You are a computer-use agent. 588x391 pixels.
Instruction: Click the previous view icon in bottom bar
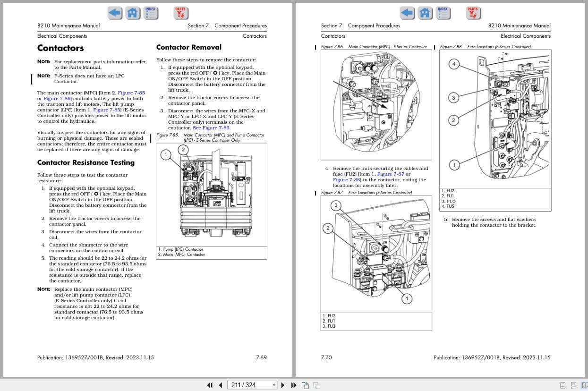(x=306, y=385)
